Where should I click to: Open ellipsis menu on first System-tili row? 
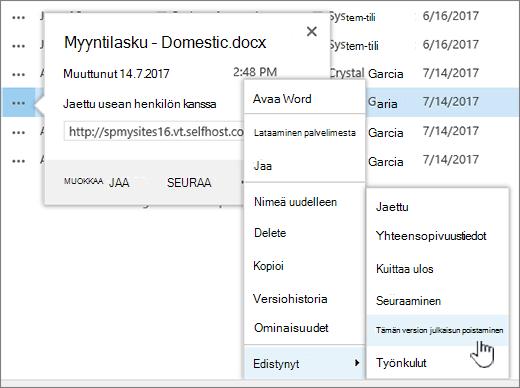(18, 17)
